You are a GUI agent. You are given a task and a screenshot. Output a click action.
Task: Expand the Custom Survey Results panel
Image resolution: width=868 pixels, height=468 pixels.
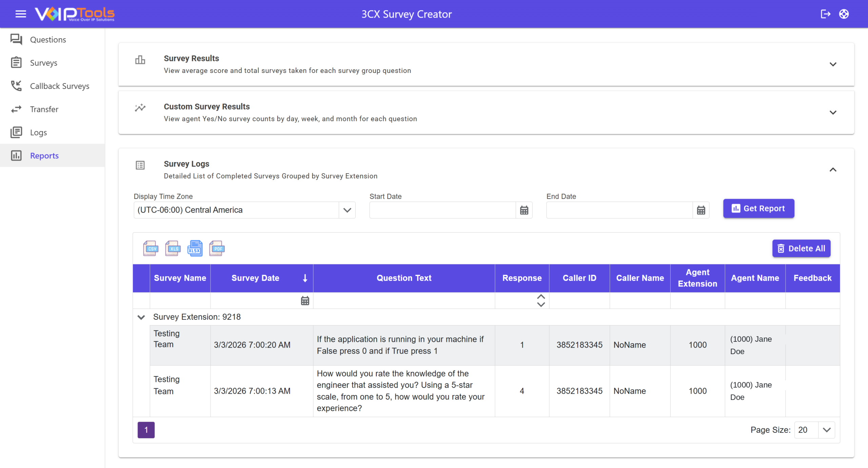coord(833,112)
